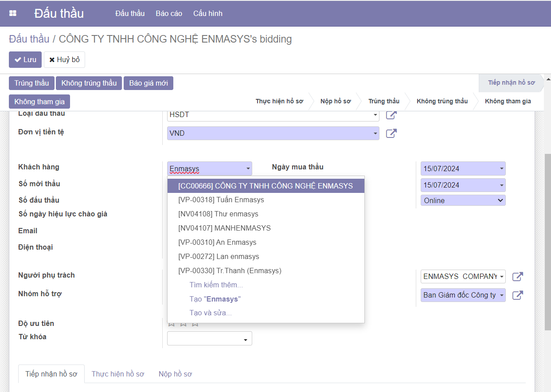551x392 pixels.
Task: Set priority with the first star
Action: (x=172, y=324)
